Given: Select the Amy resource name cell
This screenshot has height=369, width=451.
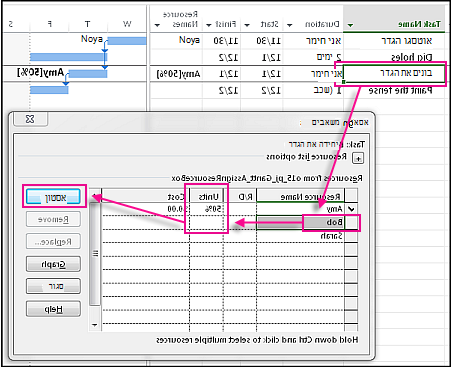Looking at the screenshot, I should click(300, 209).
